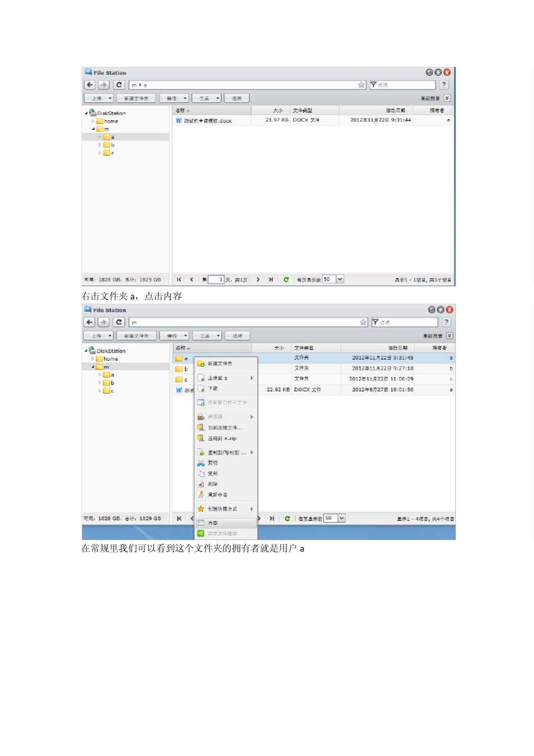Open the 操作 dropdown in lower window
The height and width of the screenshot is (756, 534).
pyautogui.click(x=174, y=336)
